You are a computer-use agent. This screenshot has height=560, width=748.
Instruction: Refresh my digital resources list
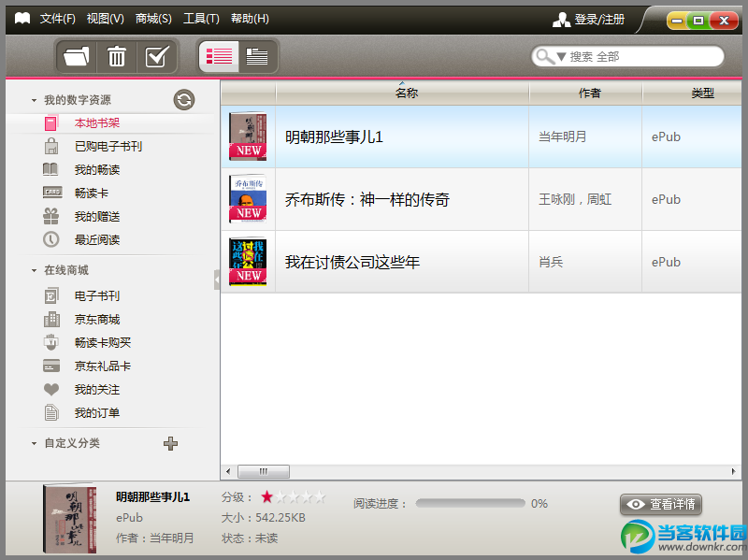pos(184,99)
